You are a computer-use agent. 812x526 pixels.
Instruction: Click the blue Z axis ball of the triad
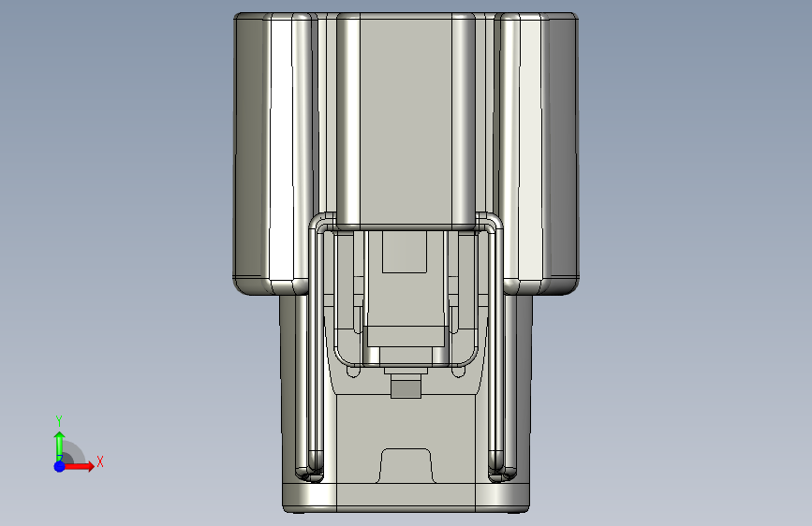tap(60, 466)
